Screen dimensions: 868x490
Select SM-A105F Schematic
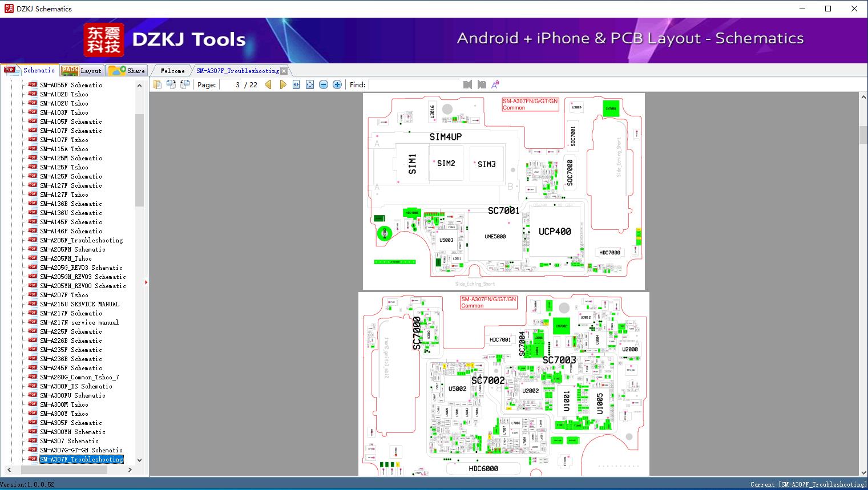pyautogui.click(x=71, y=122)
